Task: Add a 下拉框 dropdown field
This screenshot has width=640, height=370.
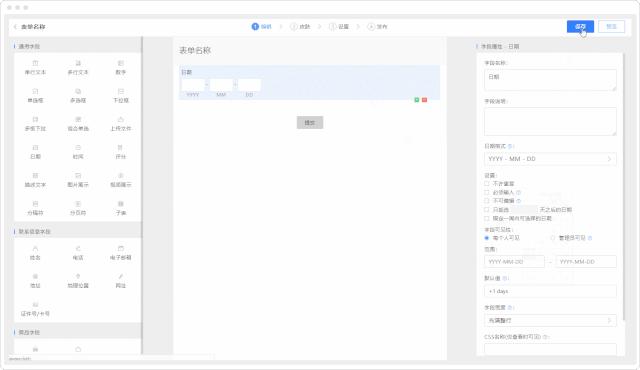Action: tap(120, 96)
